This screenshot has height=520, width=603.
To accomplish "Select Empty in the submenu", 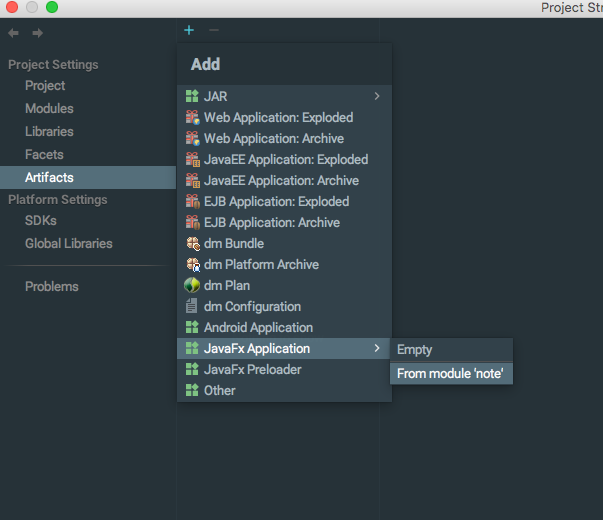I will pyautogui.click(x=451, y=350).
